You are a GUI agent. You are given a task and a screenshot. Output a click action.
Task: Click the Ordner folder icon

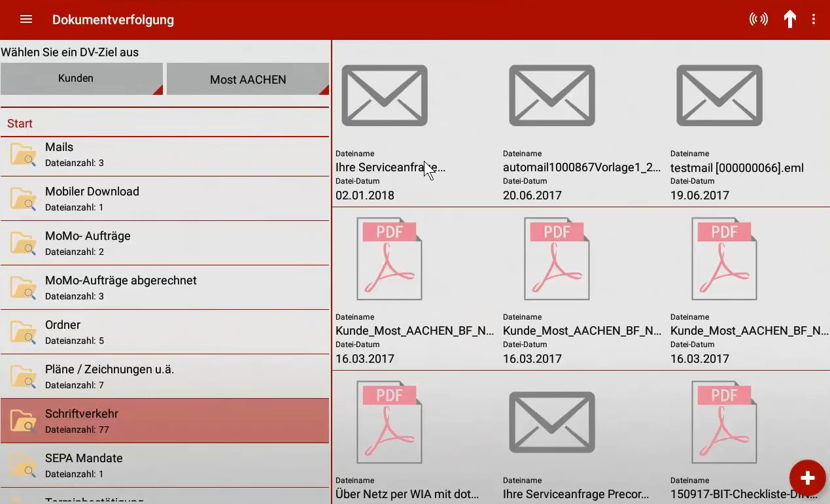24,333
